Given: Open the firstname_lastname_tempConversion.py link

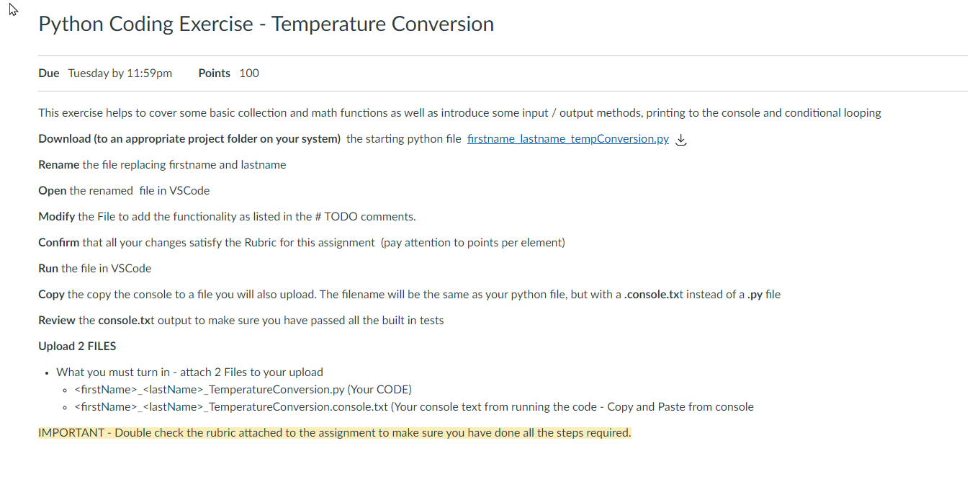Looking at the screenshot, I should (568, 139).
